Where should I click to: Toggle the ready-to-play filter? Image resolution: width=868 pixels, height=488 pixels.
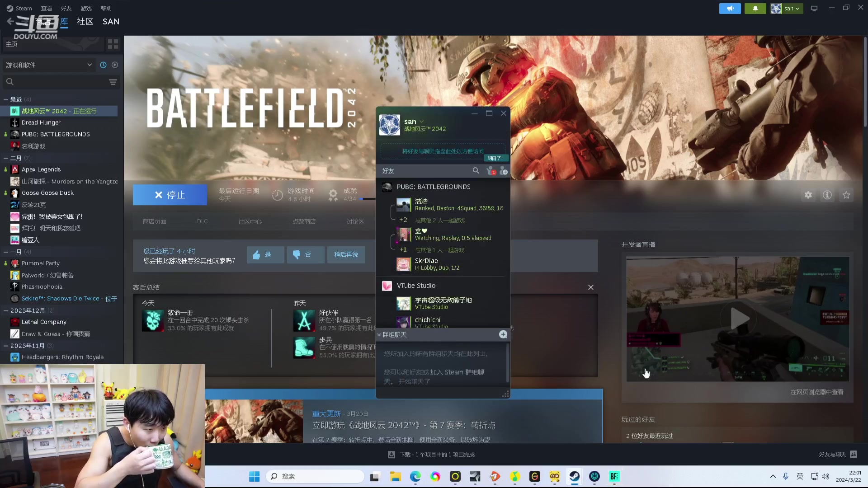[115, 65]
